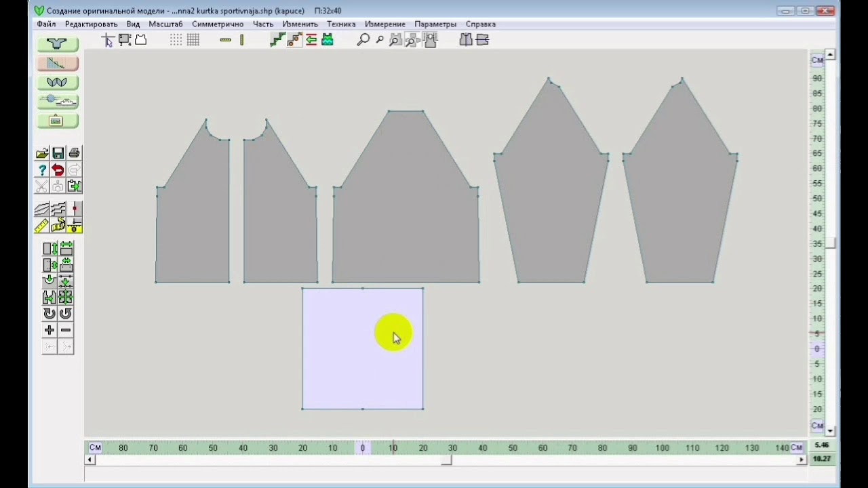Select the large magnifier zoom tool
The image size is (868, 488).
pos(363,40)
